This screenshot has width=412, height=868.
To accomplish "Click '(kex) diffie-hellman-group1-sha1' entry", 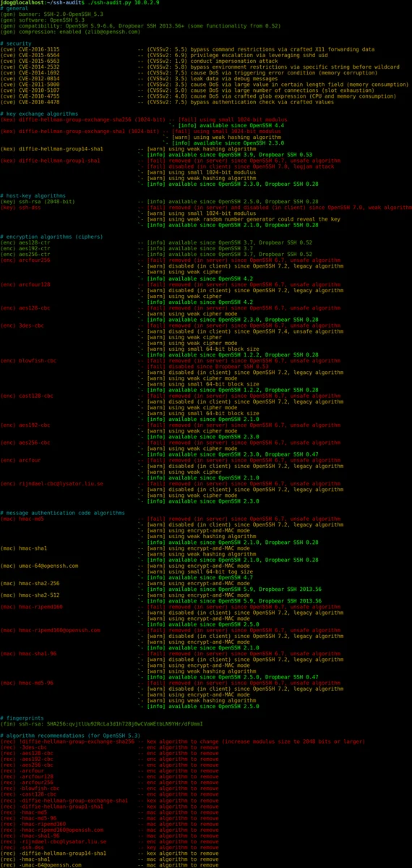I will (50, 161).
